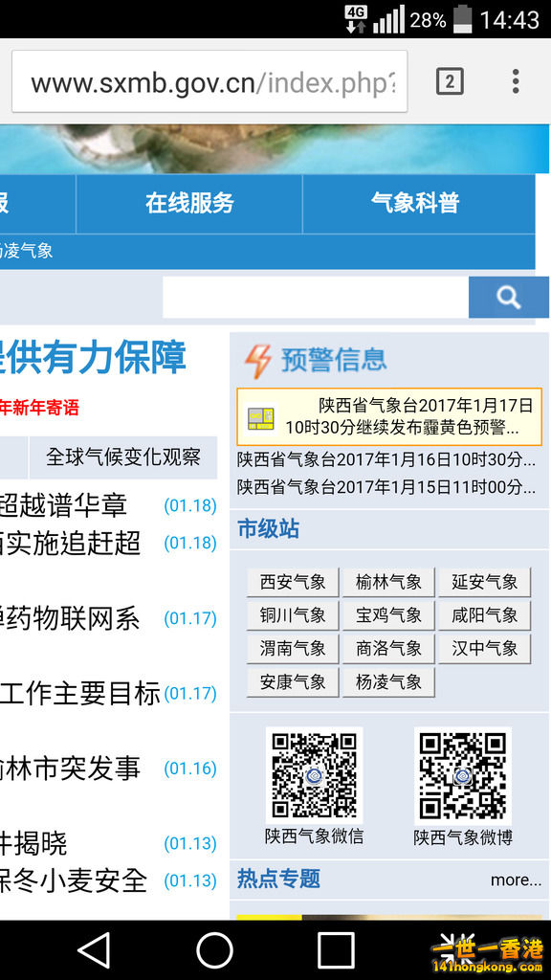The width and height of the screenshot is (551, 980).
Task: Open the news item ending 工作主要目标
Action: click(80, 693)
